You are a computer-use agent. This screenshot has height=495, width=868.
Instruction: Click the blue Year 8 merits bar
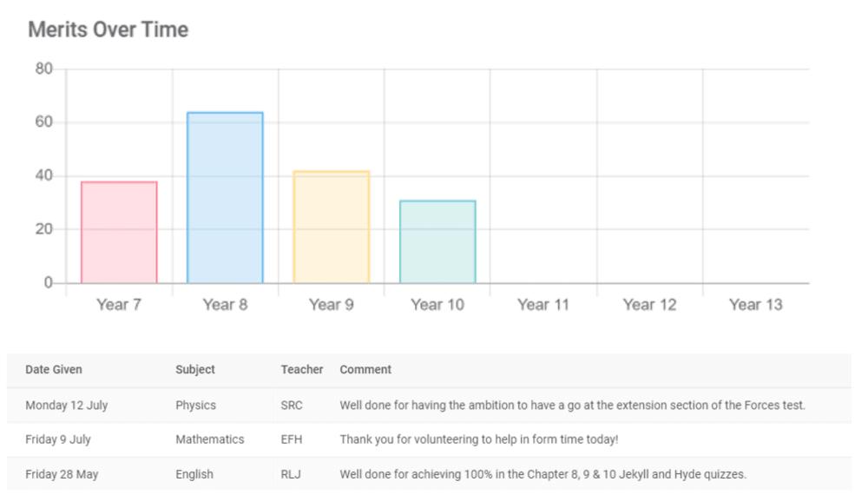tap(225, 198)
